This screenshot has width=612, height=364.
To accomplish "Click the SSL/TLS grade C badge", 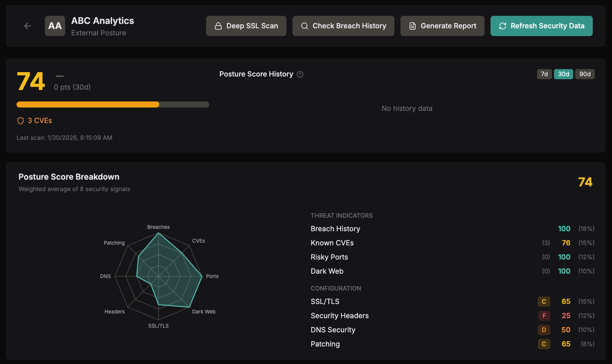I will tap(544, 302).
